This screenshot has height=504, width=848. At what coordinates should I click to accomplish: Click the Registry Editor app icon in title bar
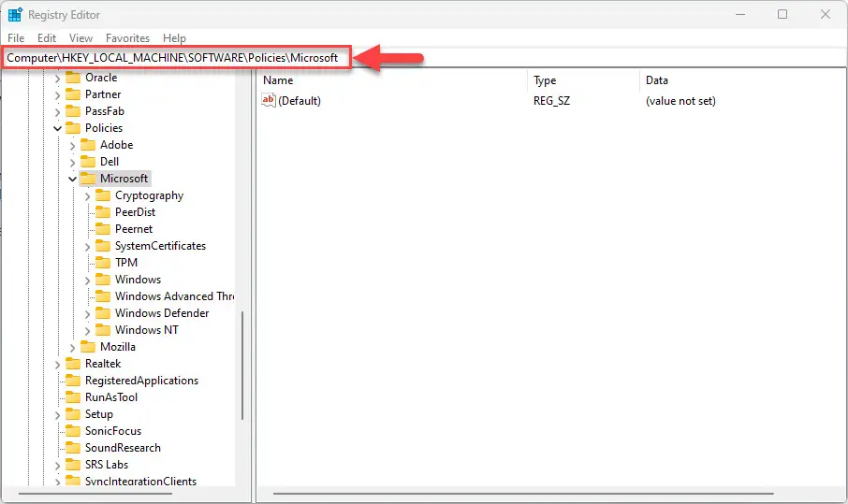(x=15, y=15)
